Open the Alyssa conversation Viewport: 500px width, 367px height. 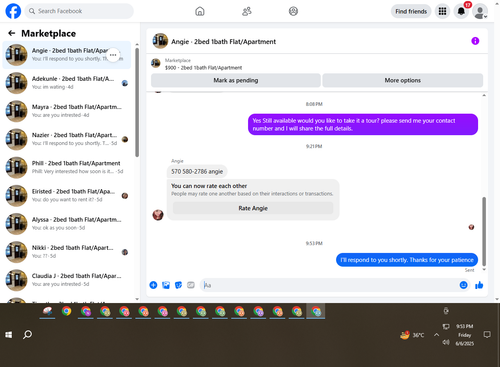[x=67, y=224]
